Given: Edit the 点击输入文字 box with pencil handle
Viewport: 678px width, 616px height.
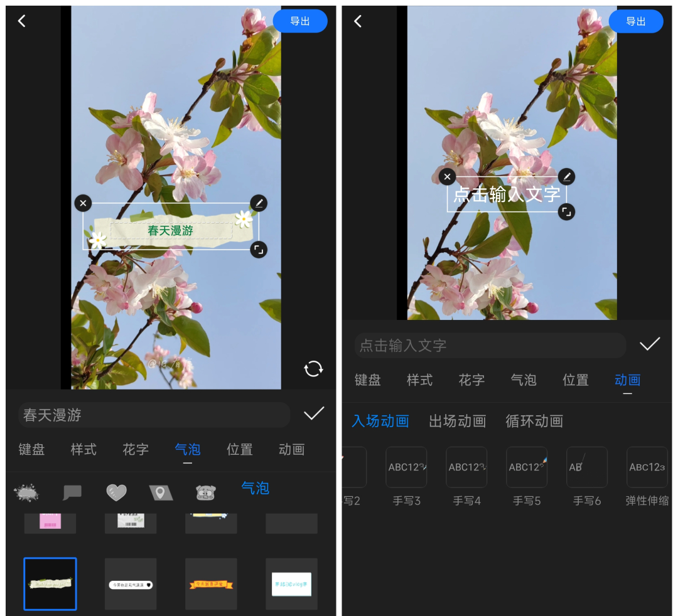Looking at the screenshot, I should [566, 177].
